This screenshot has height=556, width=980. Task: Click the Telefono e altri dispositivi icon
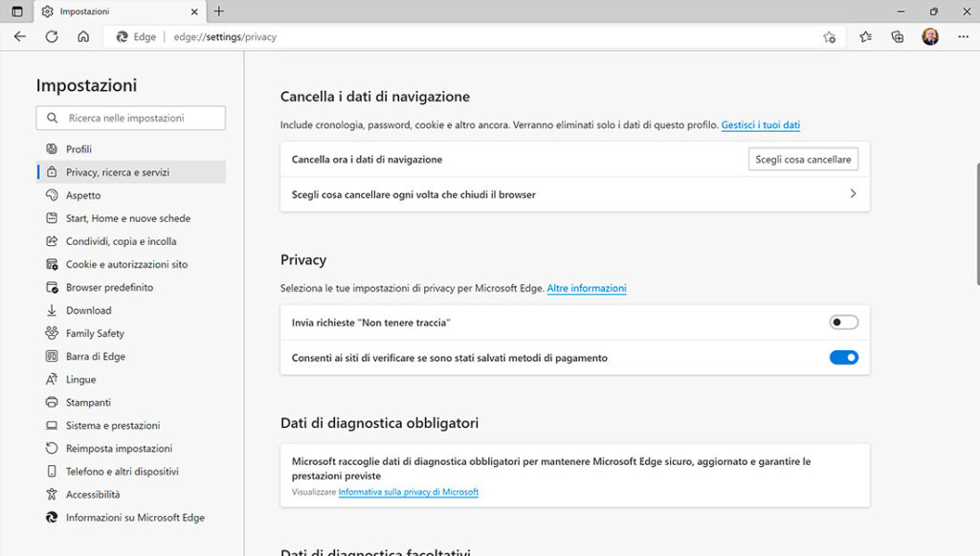(52, 471)
